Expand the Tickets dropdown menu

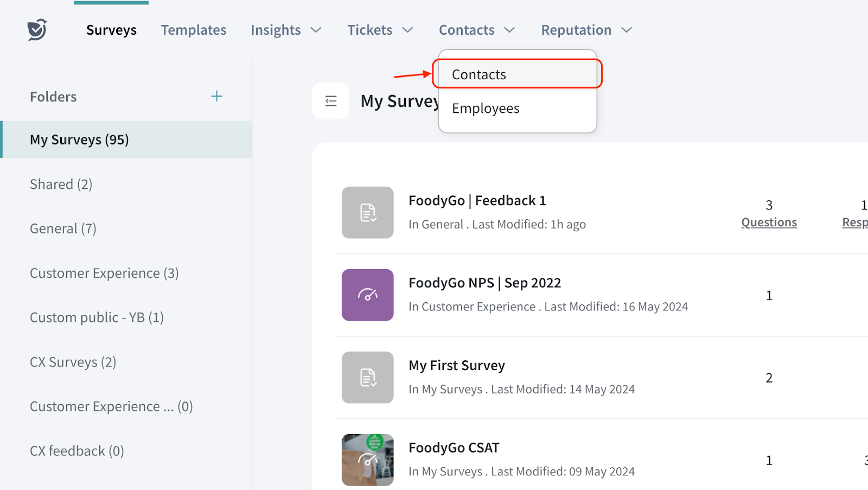[x=380, y=30]
